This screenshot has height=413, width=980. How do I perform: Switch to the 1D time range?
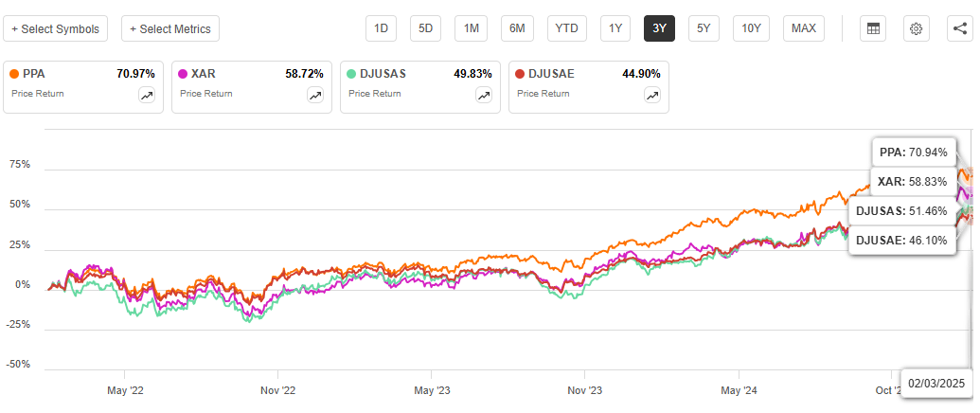click(381, 28)
